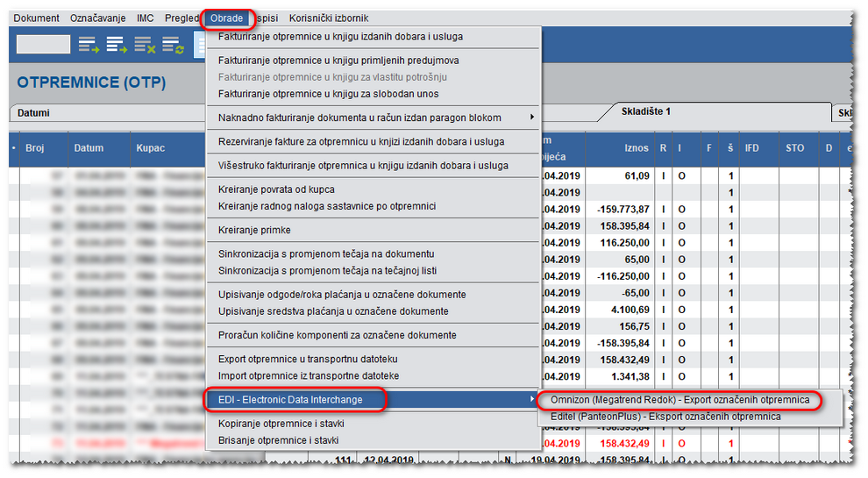Switch to the Skladište 1 tab
The image size is (868, 478).
pyautogui.click(x=646, y=112)
